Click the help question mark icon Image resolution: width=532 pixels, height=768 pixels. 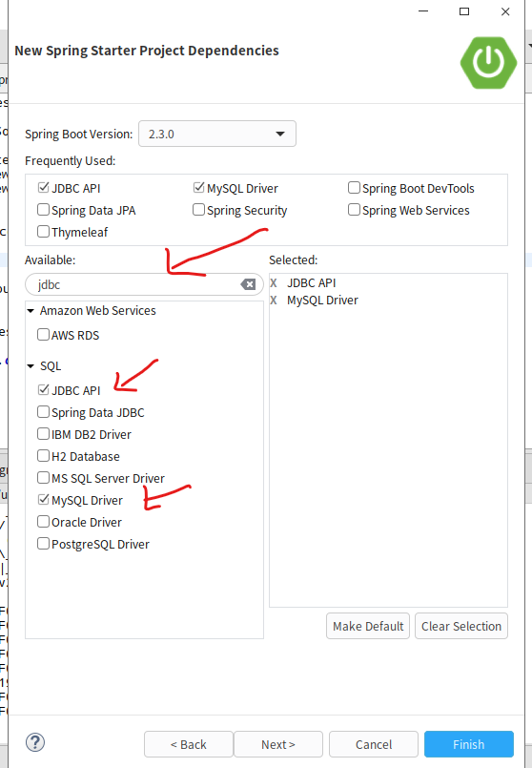click(x=35, y=742)
